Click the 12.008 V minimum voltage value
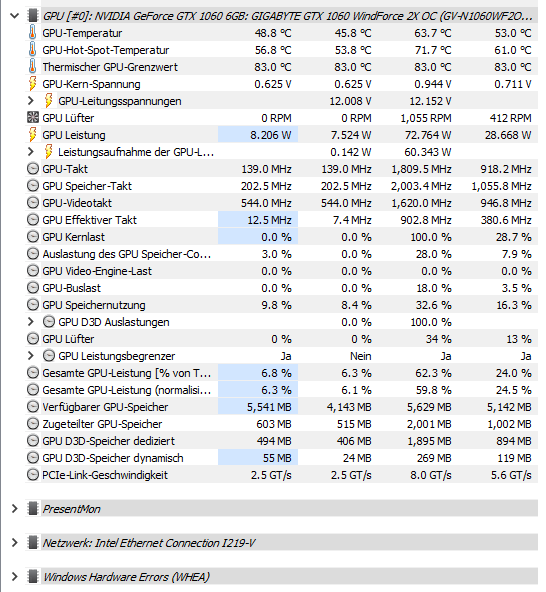The height and width of the screenshot is (592, 546). point(350,101)
